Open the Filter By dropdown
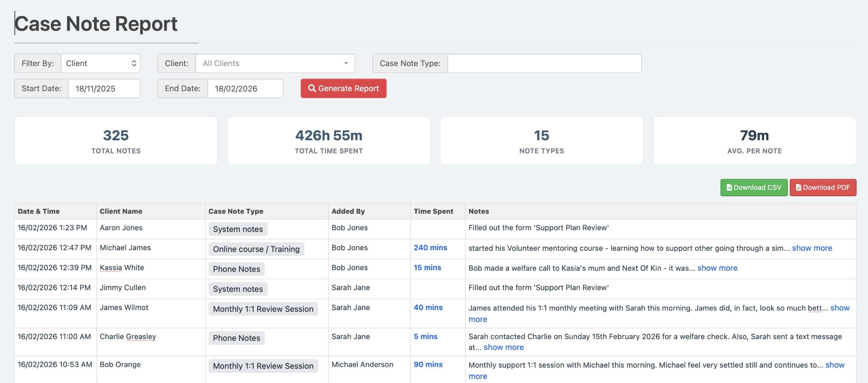 [100, 64]
